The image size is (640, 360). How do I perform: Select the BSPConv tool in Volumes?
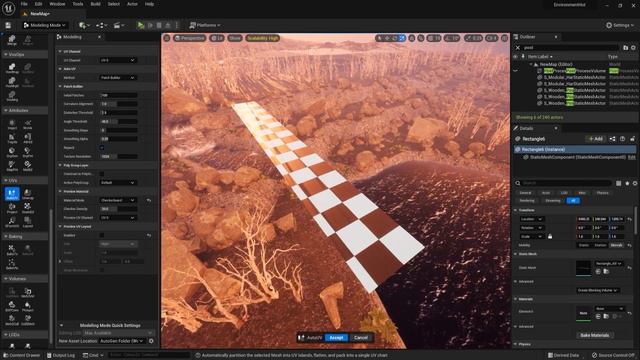pyautogui.click(x=12, y=306)
